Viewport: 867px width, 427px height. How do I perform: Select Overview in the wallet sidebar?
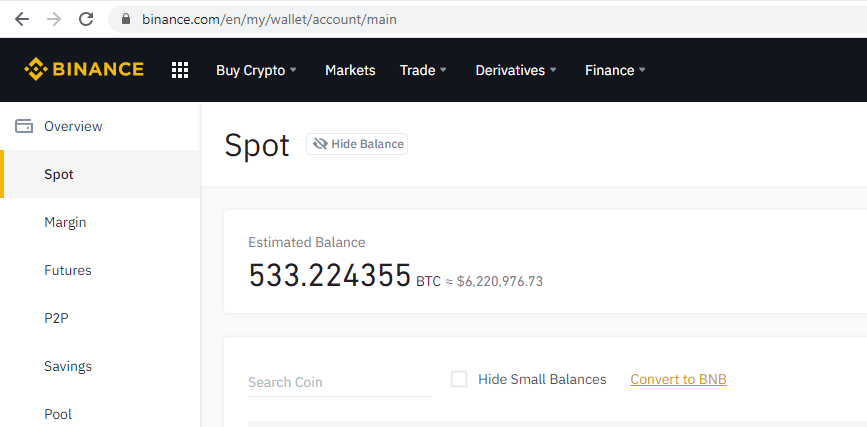[100, 126]
